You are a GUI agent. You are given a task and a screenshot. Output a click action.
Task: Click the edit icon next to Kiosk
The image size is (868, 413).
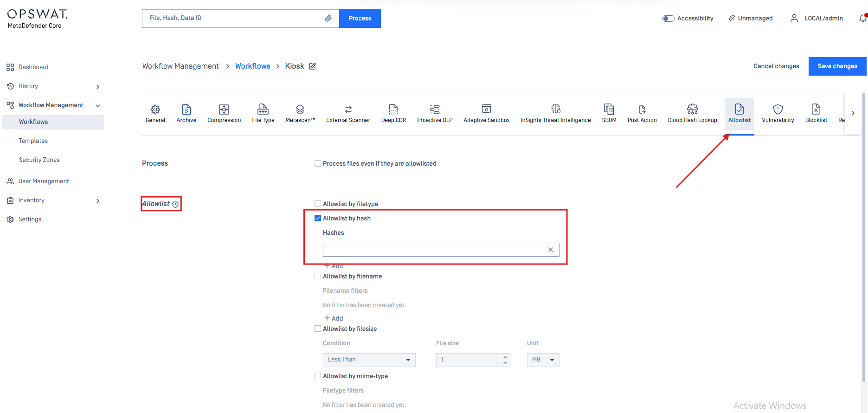coord(313,66)
